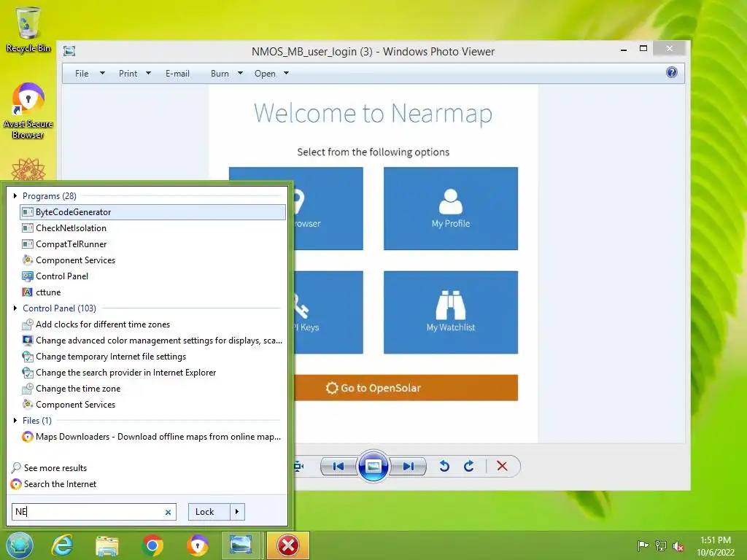Expand the Open dropdown arrow

[x=286, y=74]
